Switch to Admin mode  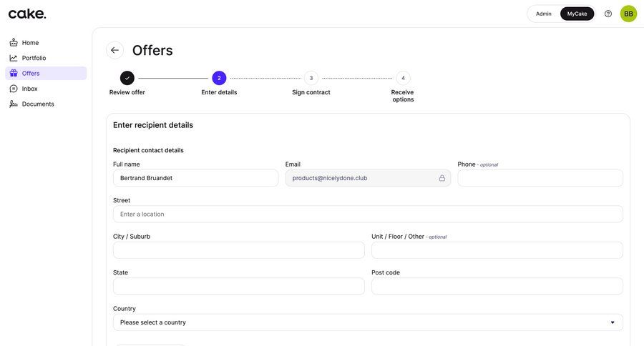point(543,14)
